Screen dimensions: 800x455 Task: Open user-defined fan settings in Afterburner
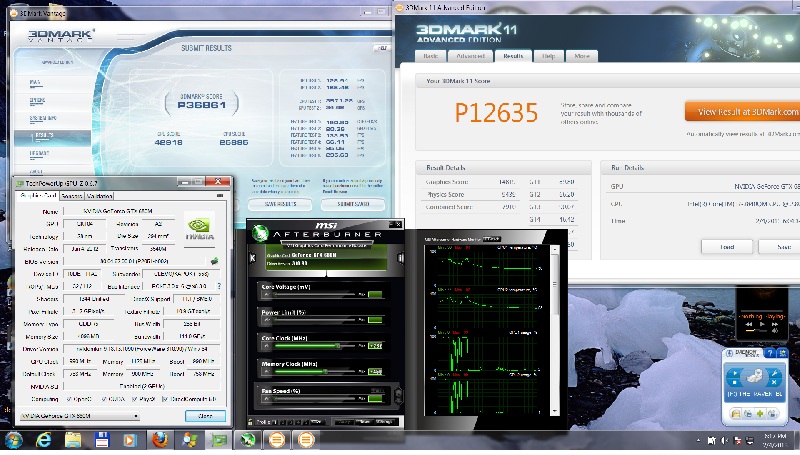coord(399,395)
